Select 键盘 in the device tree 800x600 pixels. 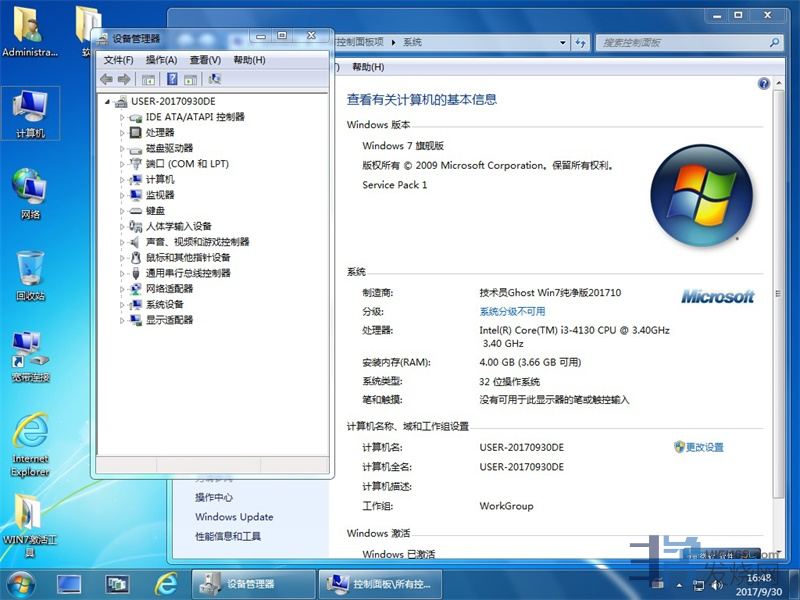pyautogui.click(x=155, y=211)
